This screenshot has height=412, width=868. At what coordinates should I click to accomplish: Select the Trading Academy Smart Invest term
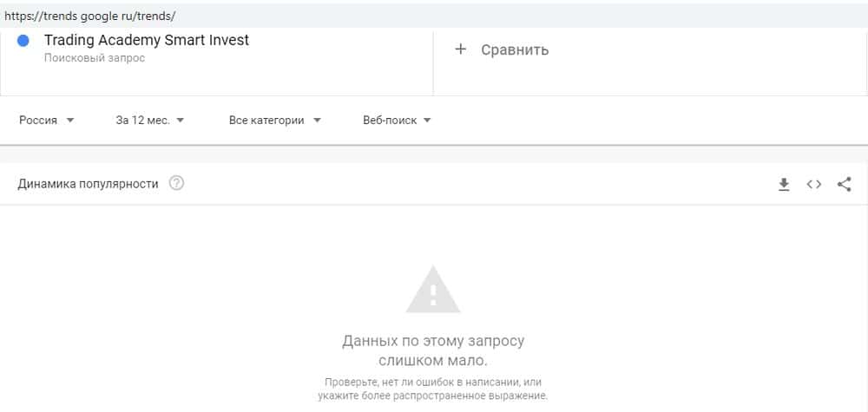[146, 40]
